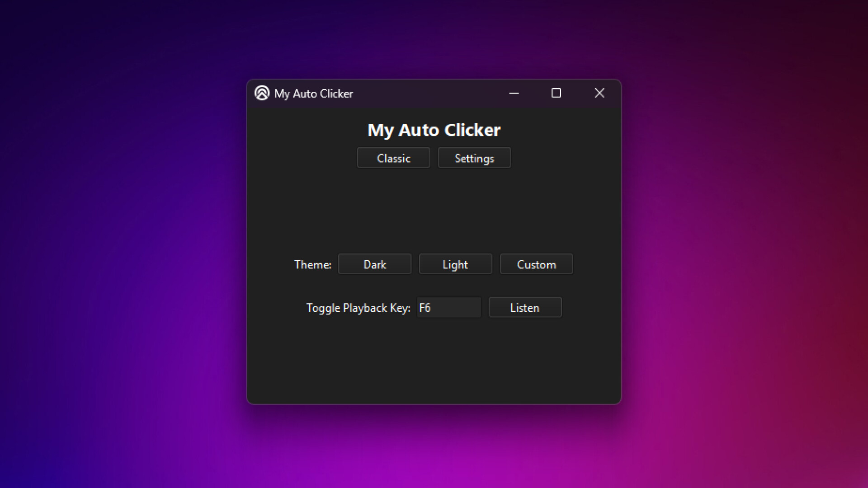Open the Settings tab
This screenshot has width=868, height=488.
tap(474, 158)
